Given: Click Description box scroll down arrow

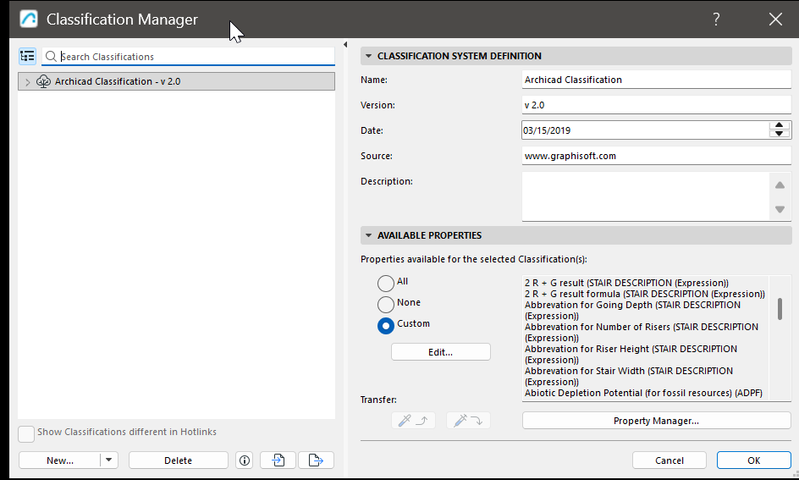Looking at the screenshot, I should [x=780, y=209].
